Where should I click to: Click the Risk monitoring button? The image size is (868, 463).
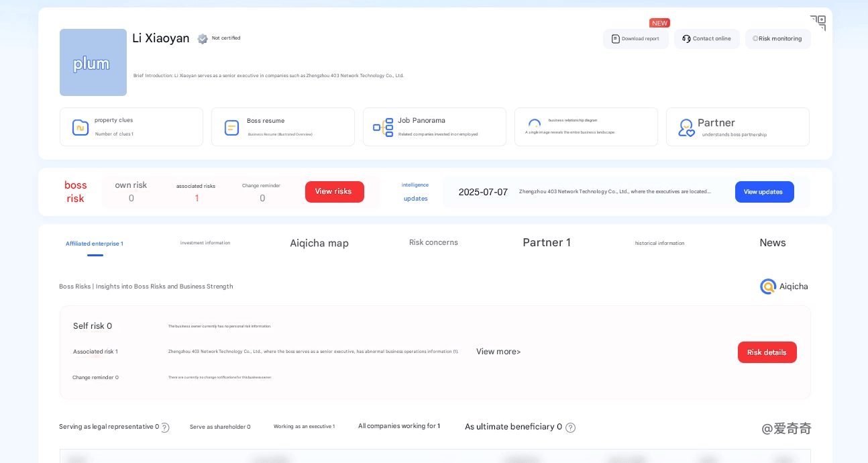(777, 39)
